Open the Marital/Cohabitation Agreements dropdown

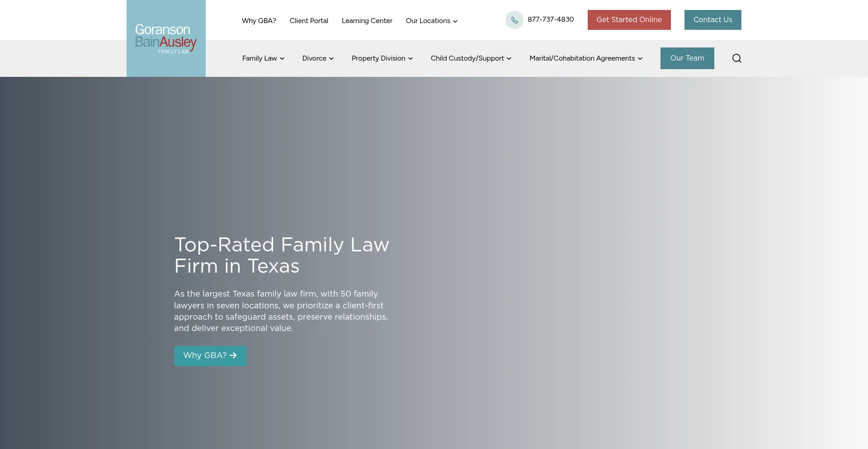pyautogui.click(x=585, y=58)
